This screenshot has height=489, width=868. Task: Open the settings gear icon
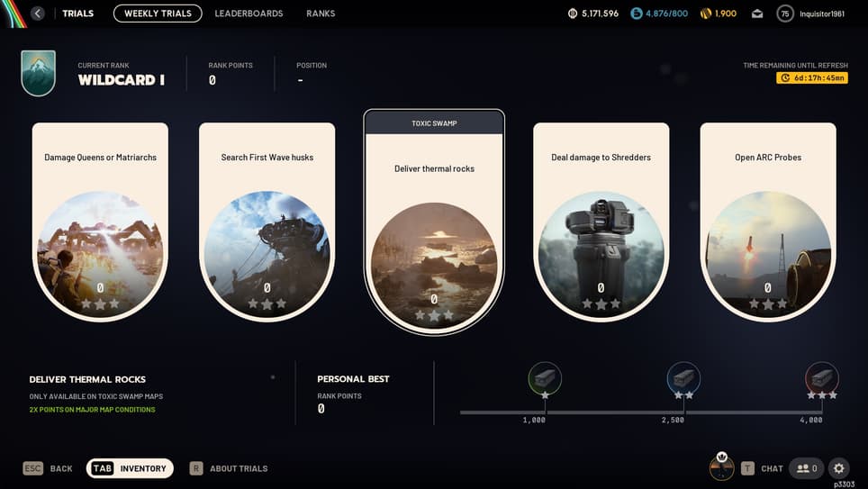click(x=838, y=468)
